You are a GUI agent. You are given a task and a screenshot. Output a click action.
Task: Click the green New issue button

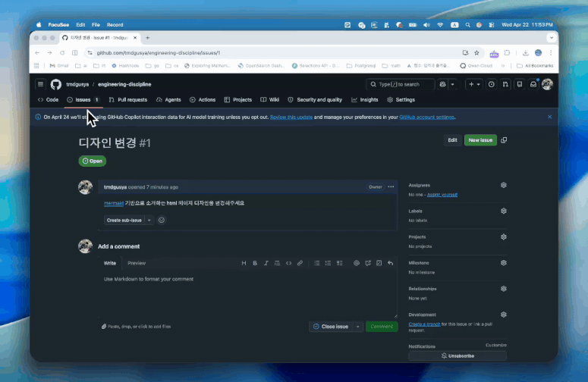click(x=480, y=140)
